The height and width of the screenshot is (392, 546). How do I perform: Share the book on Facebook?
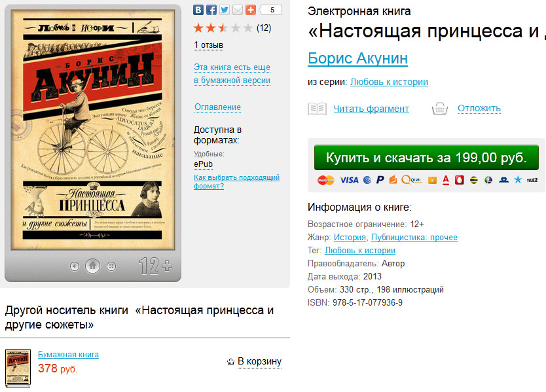click(211, 10)
